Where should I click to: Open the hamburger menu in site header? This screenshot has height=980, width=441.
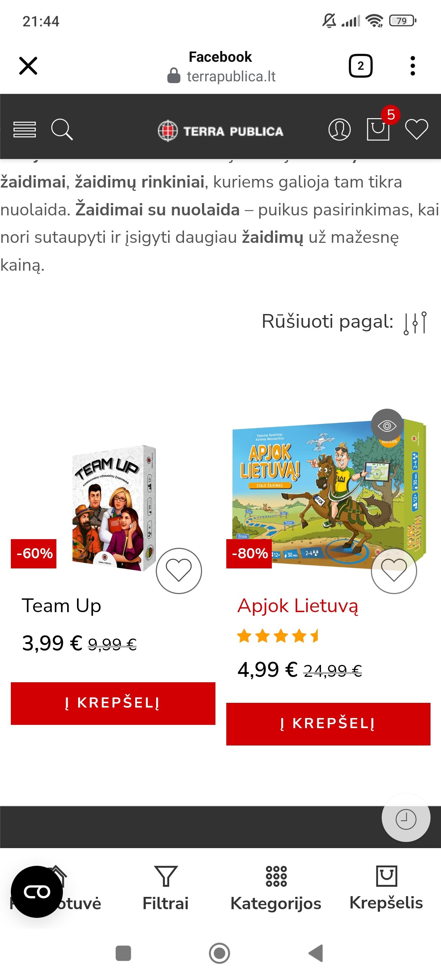(x=24, y=130)
